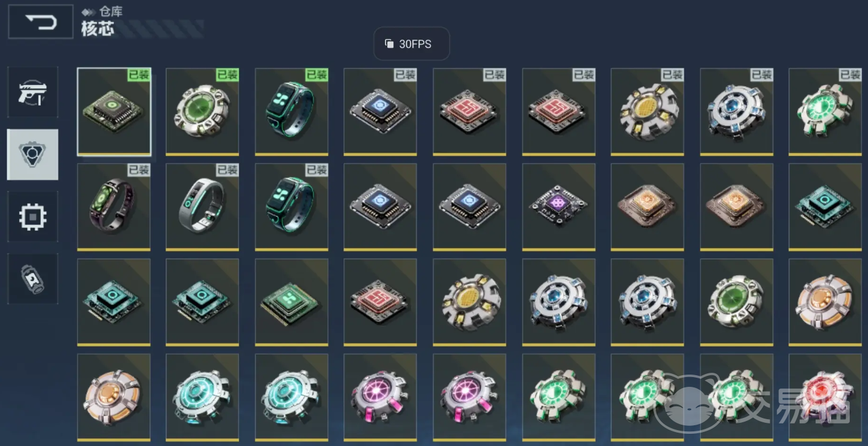This screenshot has width=868, height=446.
Task: Select the equipped silver wristband core
Action: [x=203, y=207]
